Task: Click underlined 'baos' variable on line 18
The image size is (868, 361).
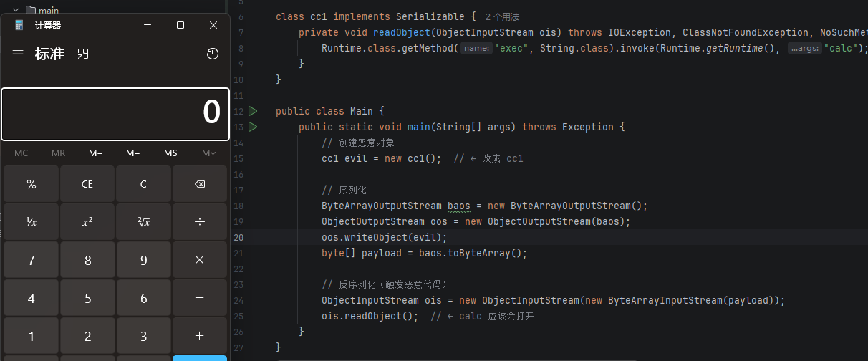Action: tap(459, 206)
